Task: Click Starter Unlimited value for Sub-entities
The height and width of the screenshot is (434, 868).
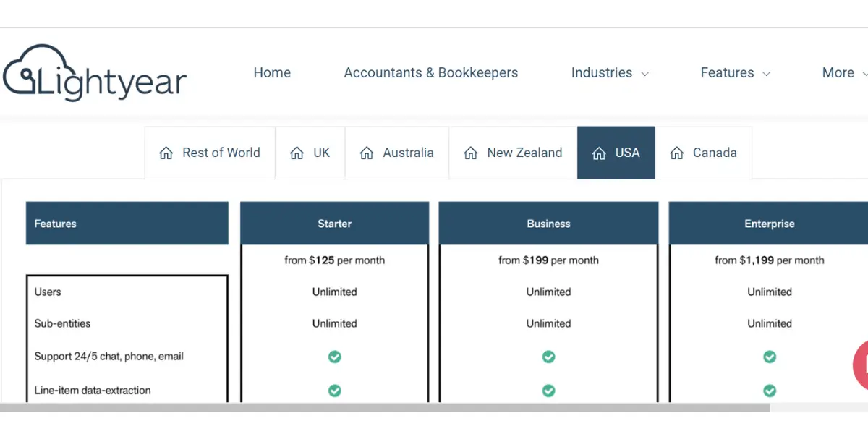Action: click(x=335, y=324)
